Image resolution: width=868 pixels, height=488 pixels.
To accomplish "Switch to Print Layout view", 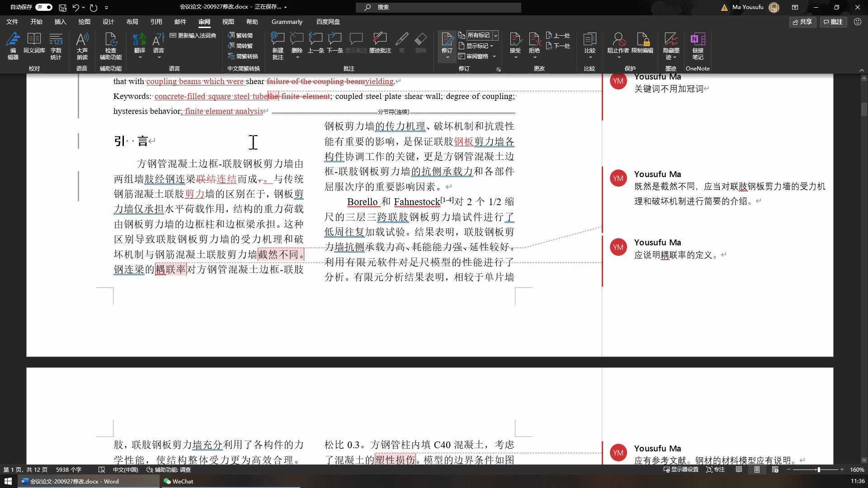I will 757,469.
